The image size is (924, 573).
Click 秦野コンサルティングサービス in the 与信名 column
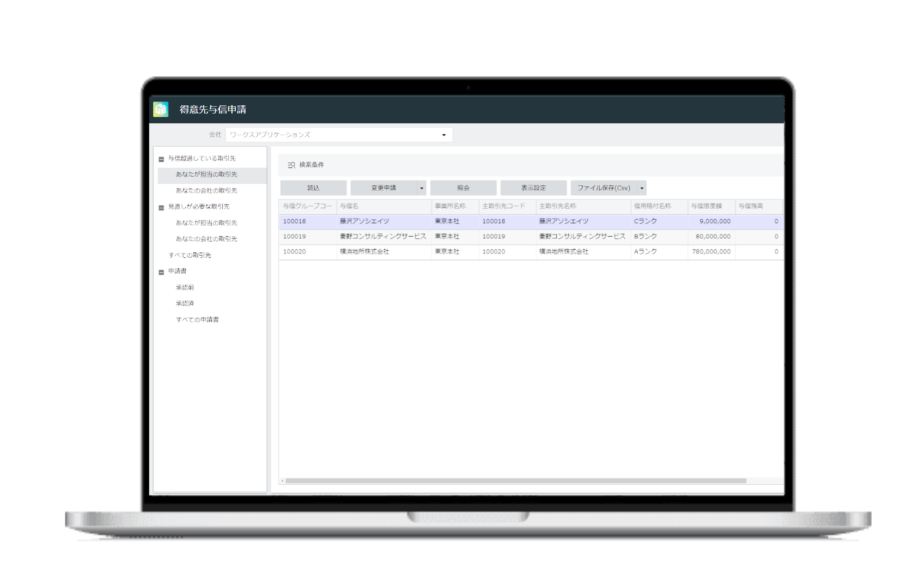[x=383, y=237]
